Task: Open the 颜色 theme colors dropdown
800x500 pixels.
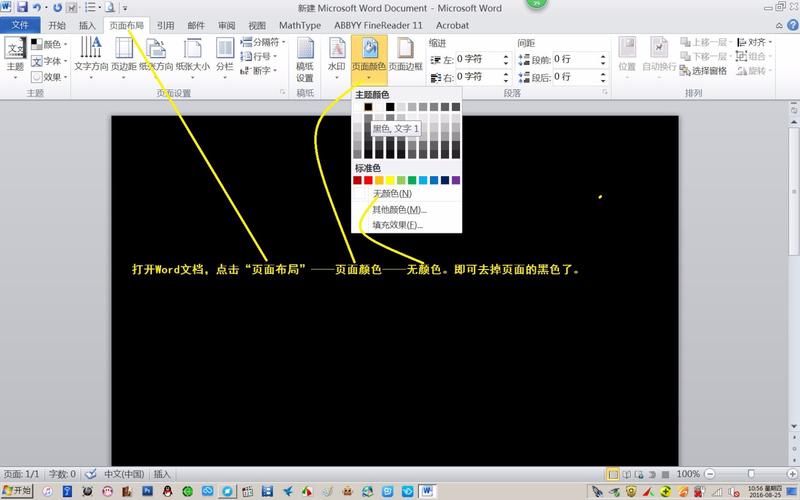Action: click(x=49, y=44)
